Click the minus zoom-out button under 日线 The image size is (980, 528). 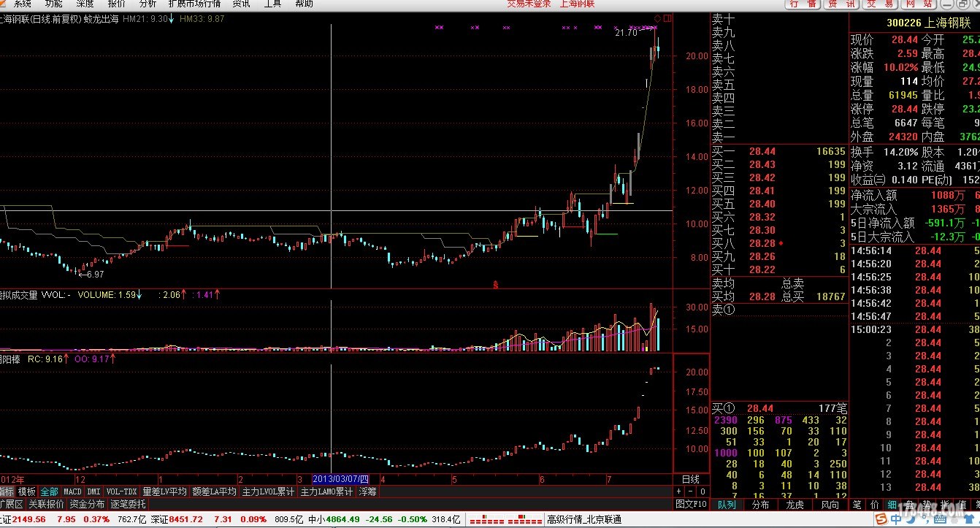coord(690,491)
